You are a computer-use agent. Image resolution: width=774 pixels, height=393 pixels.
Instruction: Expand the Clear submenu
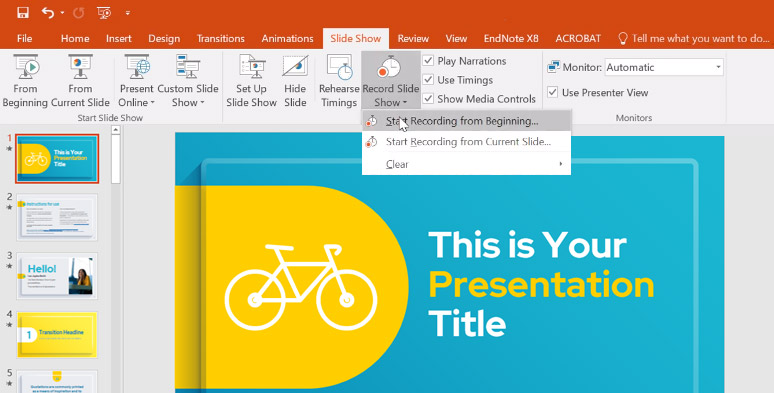pos(466,164)
